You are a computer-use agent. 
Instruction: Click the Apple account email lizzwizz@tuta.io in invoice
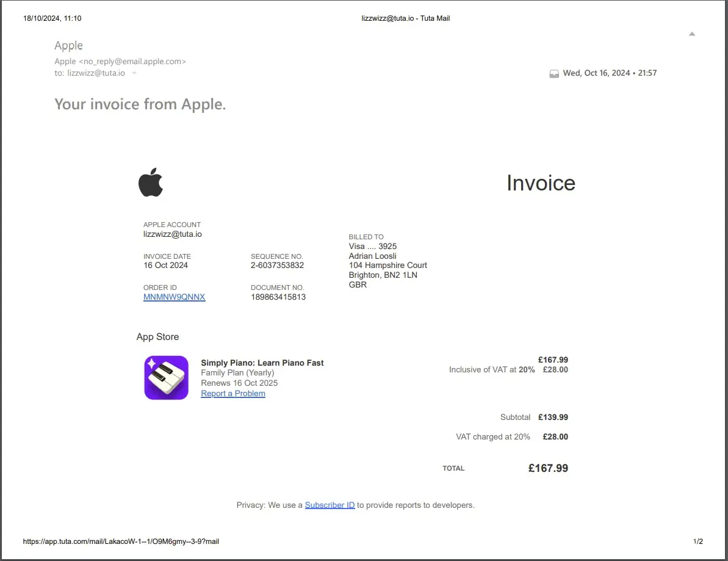pyautogui.click(x=172, y=234)
